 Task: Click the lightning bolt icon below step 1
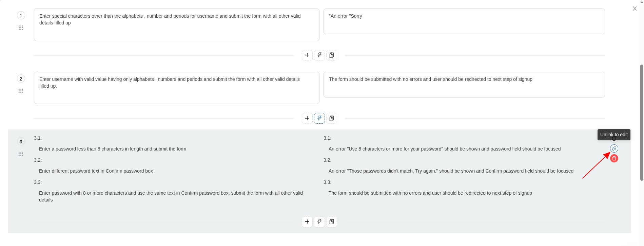point(319,55)
